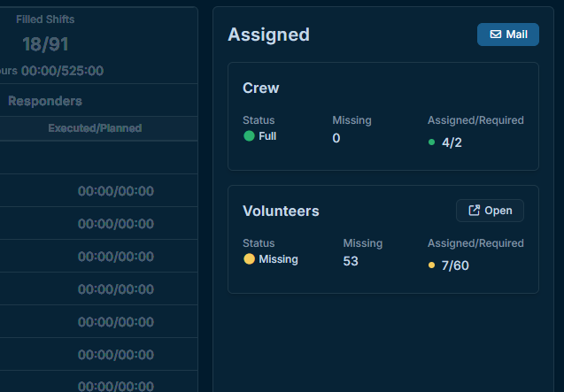
Task: Click the 00:00/525:00 hours total
Action: pos(62,70)
